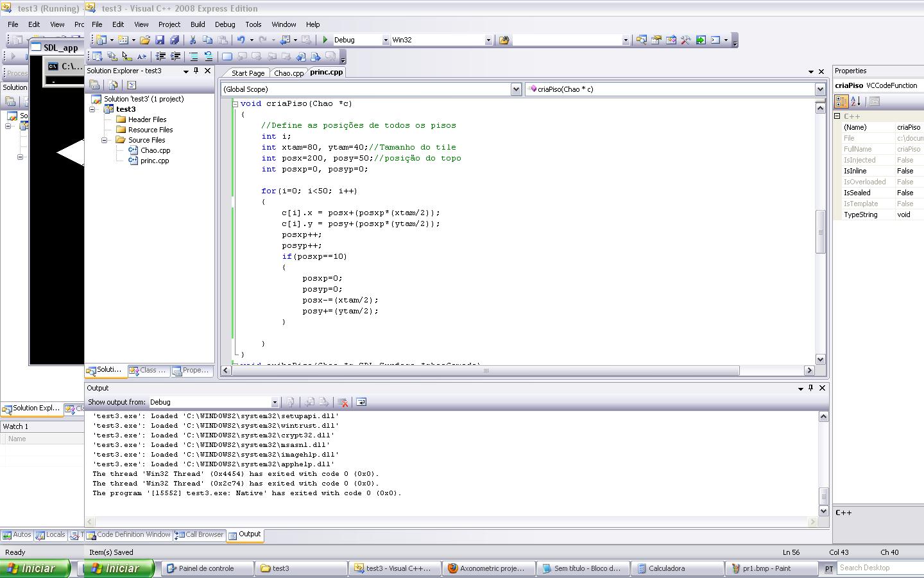Open the Find combo box dropdown arrow
This screenshot has width=924, height=578.
pos(626,40)
